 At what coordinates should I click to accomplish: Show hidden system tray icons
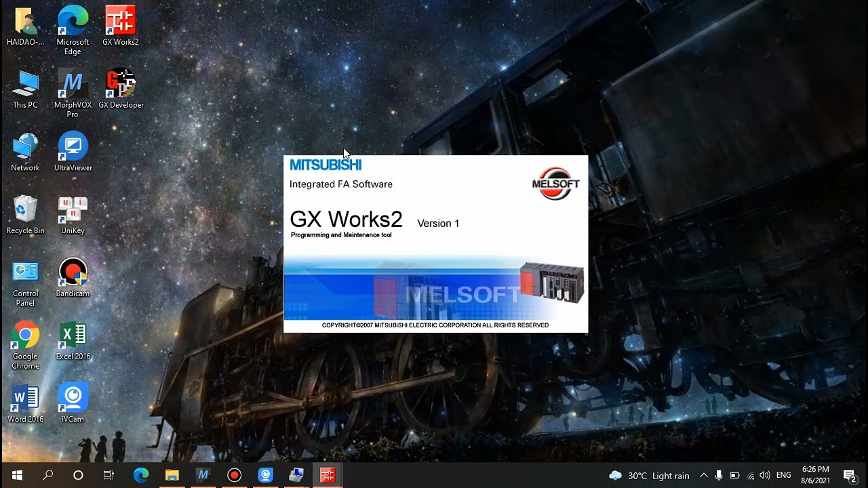coord(703,476)
